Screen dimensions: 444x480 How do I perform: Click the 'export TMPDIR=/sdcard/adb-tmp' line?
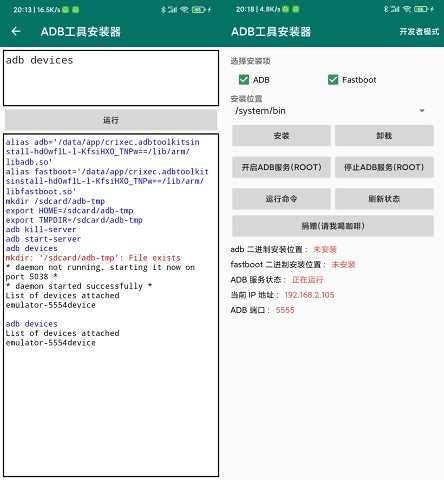(x=74, y=220)
